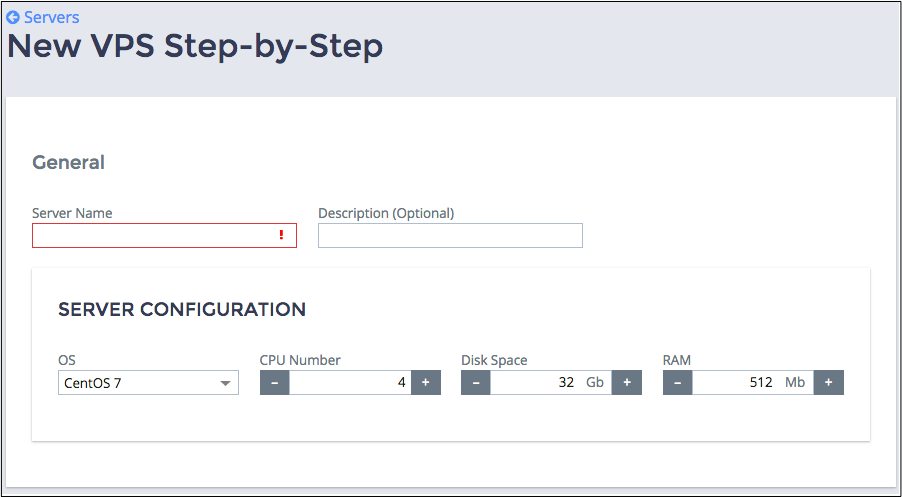Click the Mb unit label in RAM

coord(795,383)
